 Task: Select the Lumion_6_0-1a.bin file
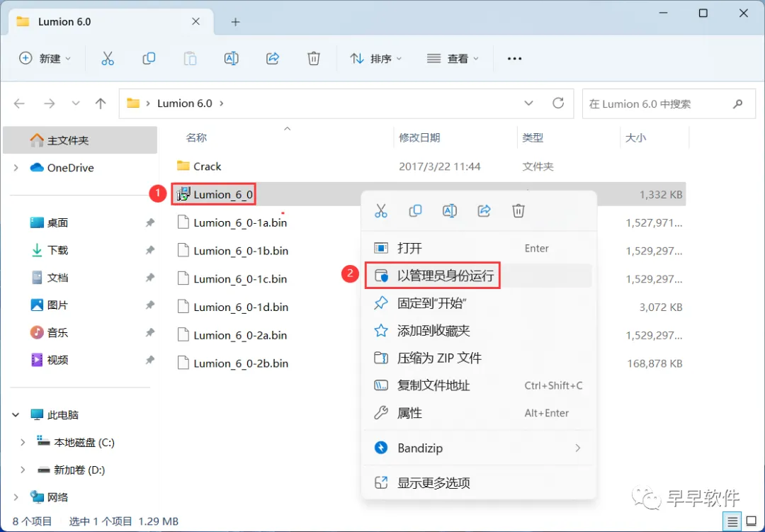click(x=240, y=223)
